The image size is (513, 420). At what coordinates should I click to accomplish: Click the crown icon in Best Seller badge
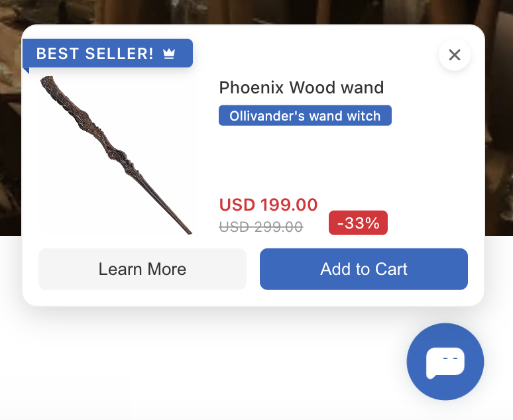coord(169,53)
